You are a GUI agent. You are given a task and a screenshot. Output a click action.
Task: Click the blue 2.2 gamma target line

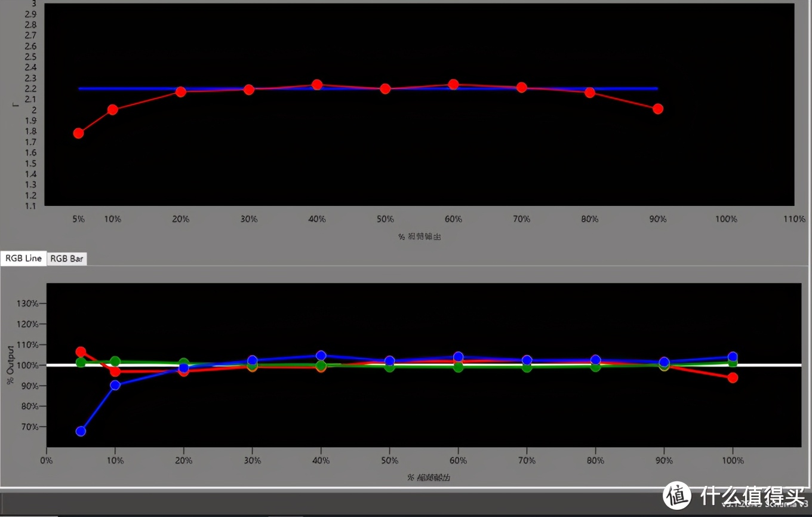point(368,88)
